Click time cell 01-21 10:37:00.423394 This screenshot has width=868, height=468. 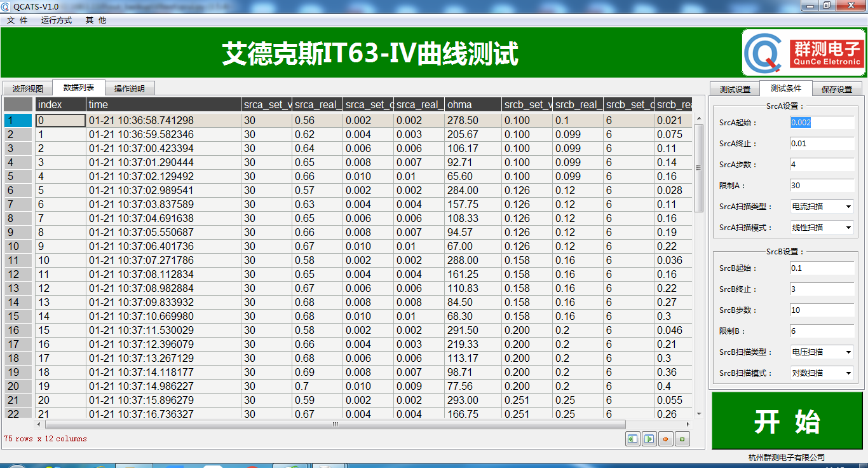(163, 148)
